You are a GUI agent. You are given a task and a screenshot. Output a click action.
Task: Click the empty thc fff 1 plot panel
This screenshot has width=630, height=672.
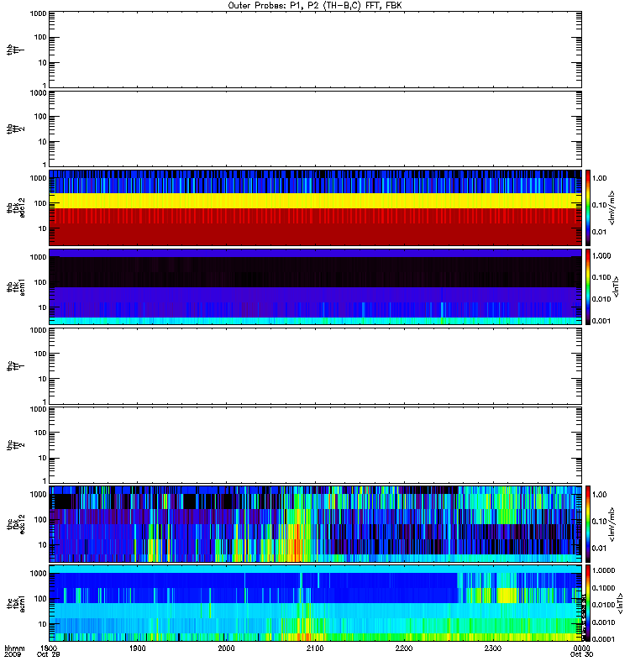[315, 366]
